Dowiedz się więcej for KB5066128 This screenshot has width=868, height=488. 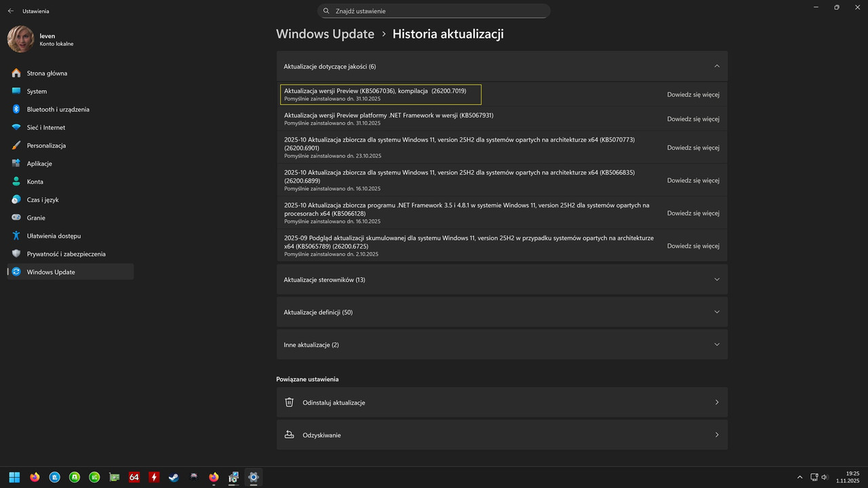click(693, 213)
